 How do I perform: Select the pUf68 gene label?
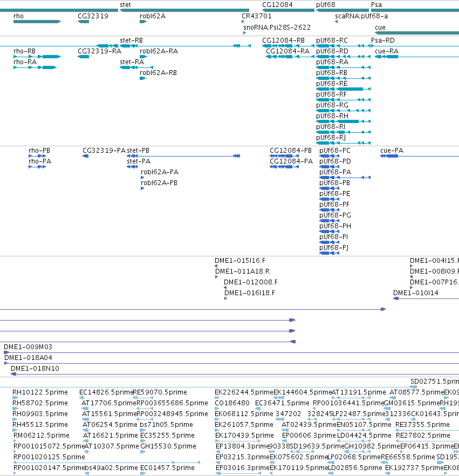pyautogui.click(x=325, y=5)
